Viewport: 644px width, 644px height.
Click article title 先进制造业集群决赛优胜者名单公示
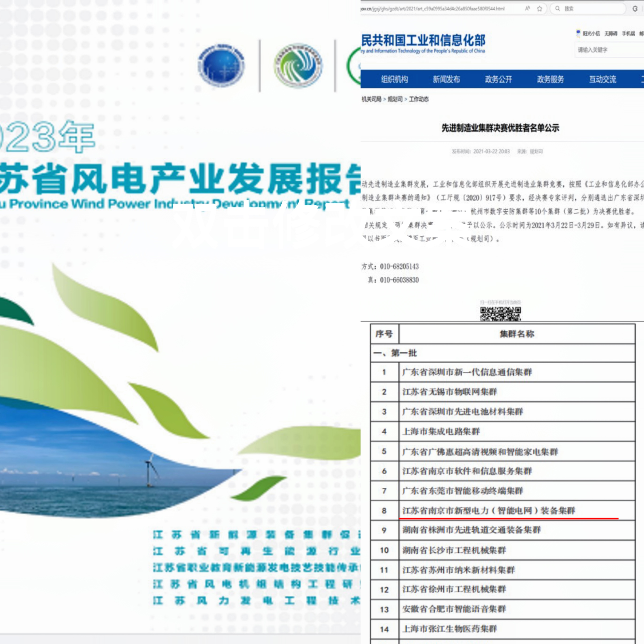(500, 128)
